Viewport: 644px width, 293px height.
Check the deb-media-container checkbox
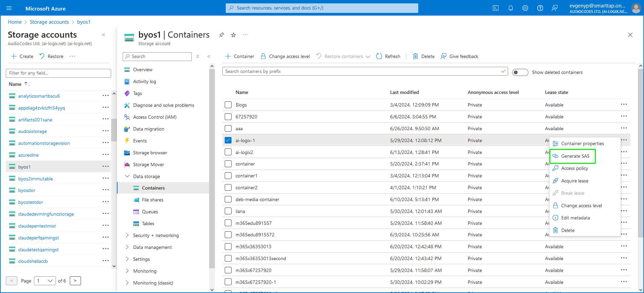point(228,199)
